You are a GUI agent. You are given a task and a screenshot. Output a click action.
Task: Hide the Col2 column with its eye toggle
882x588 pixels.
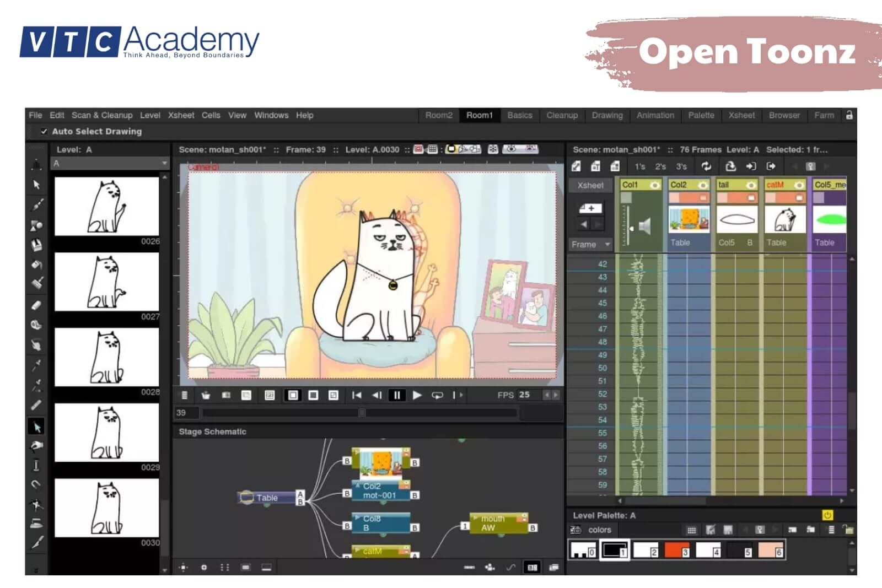coord(704,185)
